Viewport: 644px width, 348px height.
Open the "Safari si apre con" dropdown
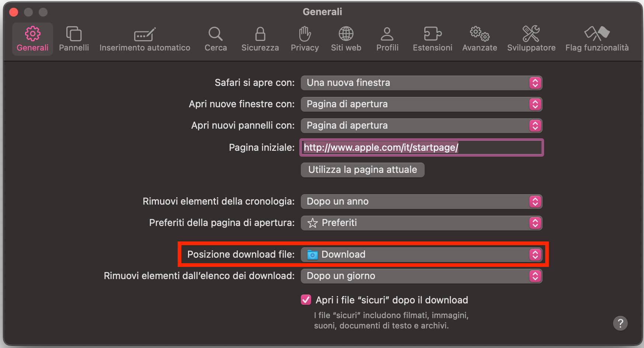(421, 83)
